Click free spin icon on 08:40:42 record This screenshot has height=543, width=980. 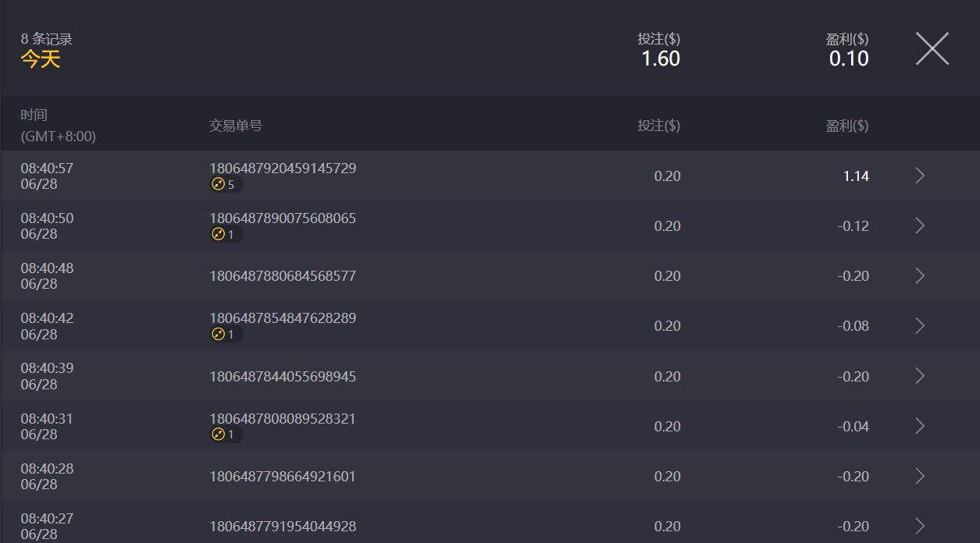(x=219, y=335)
